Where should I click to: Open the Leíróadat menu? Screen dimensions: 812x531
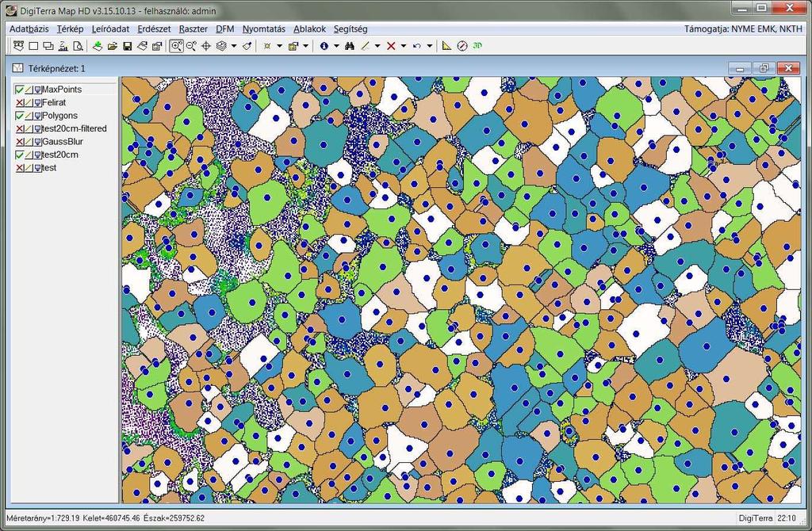point(110,29)
